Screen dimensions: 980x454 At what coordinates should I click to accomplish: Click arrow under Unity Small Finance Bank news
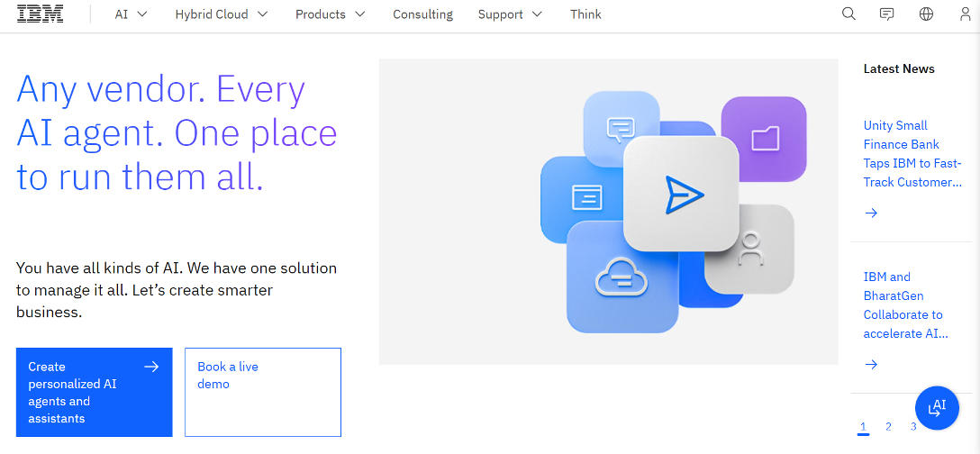click(871, 213)
